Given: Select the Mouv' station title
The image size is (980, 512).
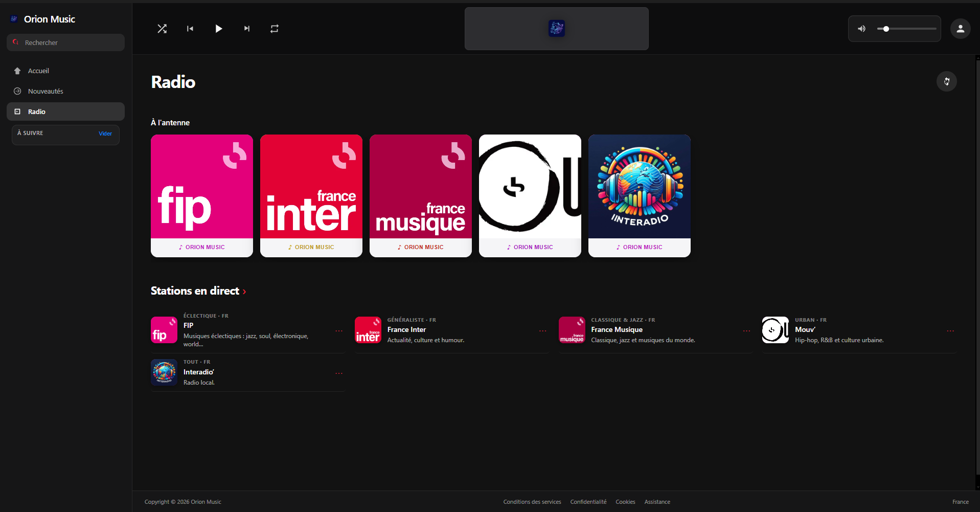Looking at the screenshot, I should click(x=805, y=330).
